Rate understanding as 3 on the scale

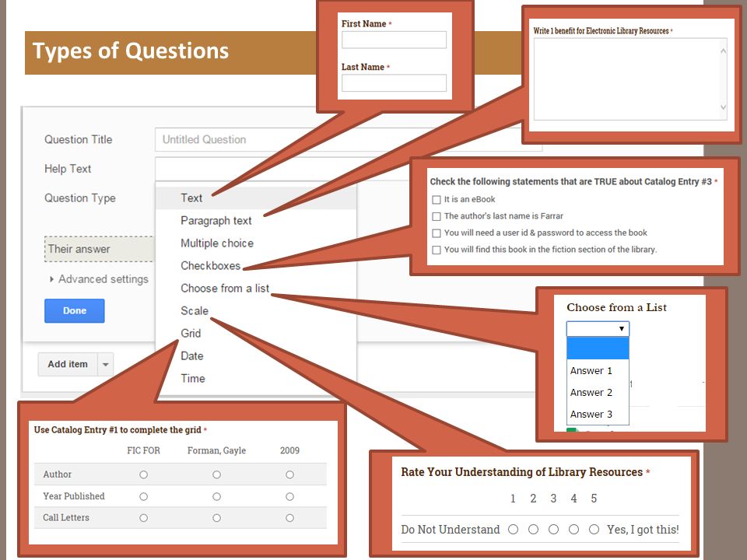coord(553,530)
